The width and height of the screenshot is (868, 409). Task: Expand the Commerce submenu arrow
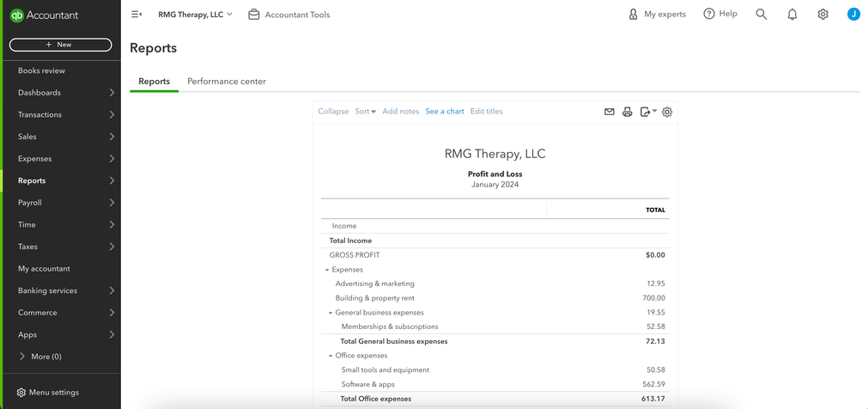(112, 313)
